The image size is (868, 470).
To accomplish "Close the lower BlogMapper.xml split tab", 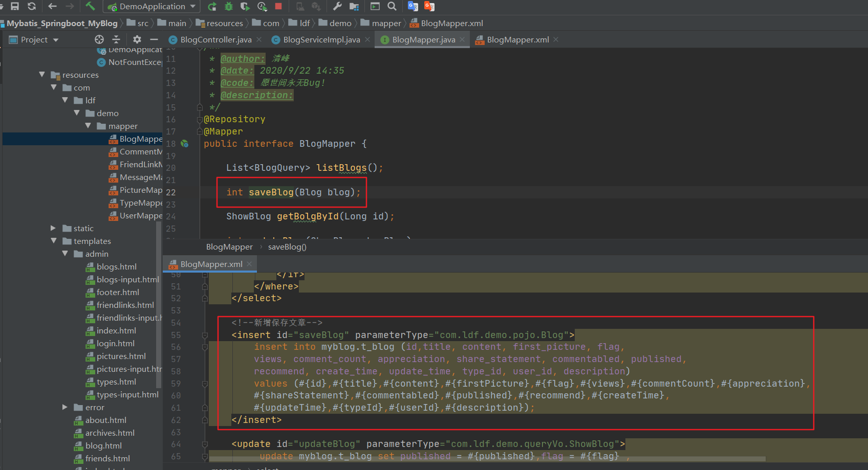I will (x=249, y=264).
